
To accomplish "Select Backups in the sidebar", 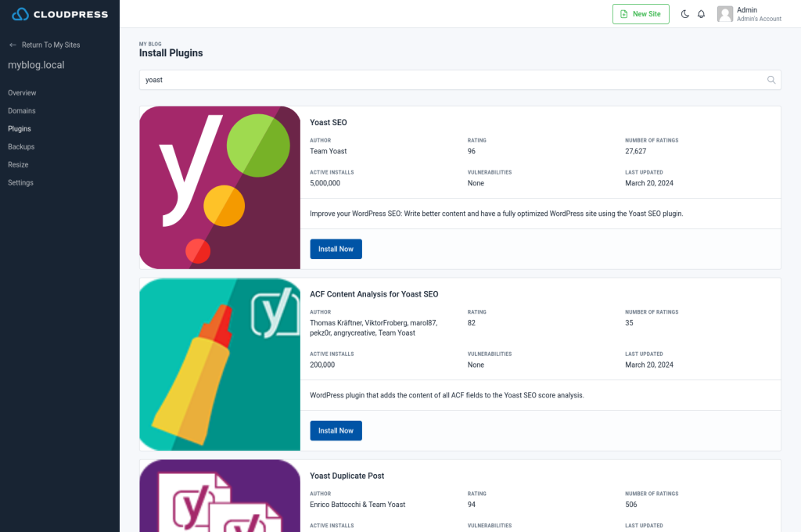I will 21,146.
